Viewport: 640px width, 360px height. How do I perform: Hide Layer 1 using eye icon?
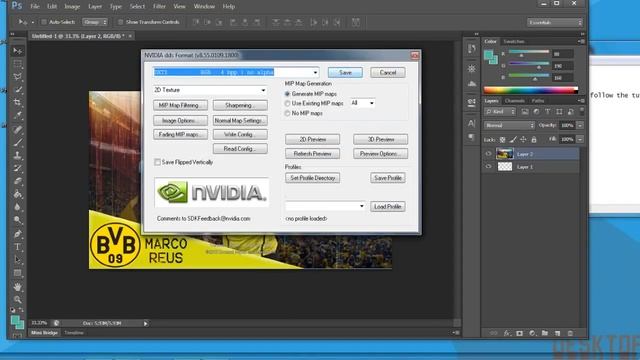click(488, 167)
